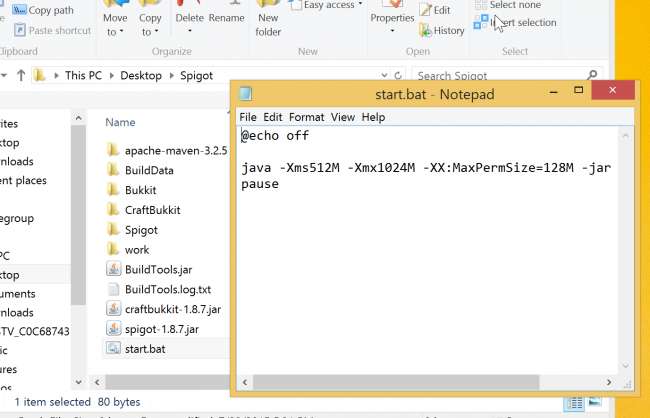Open the Notepad Help menu

374,117
